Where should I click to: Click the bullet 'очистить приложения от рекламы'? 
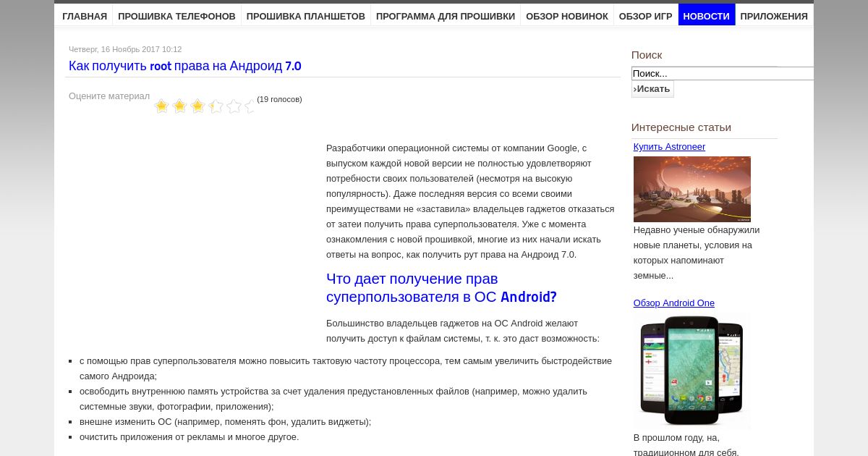(189, 436)
